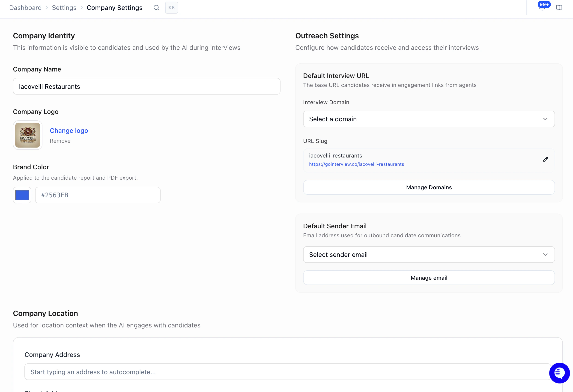Expand the Select a domain dropdown
This screenshot has height=392, width=573.
click(429, 119)
